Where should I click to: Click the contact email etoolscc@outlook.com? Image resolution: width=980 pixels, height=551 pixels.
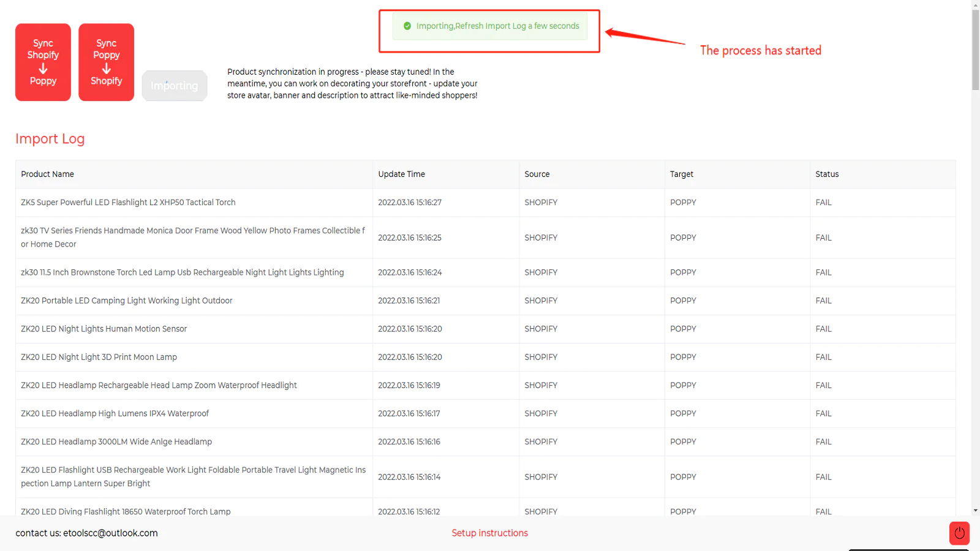110,533
